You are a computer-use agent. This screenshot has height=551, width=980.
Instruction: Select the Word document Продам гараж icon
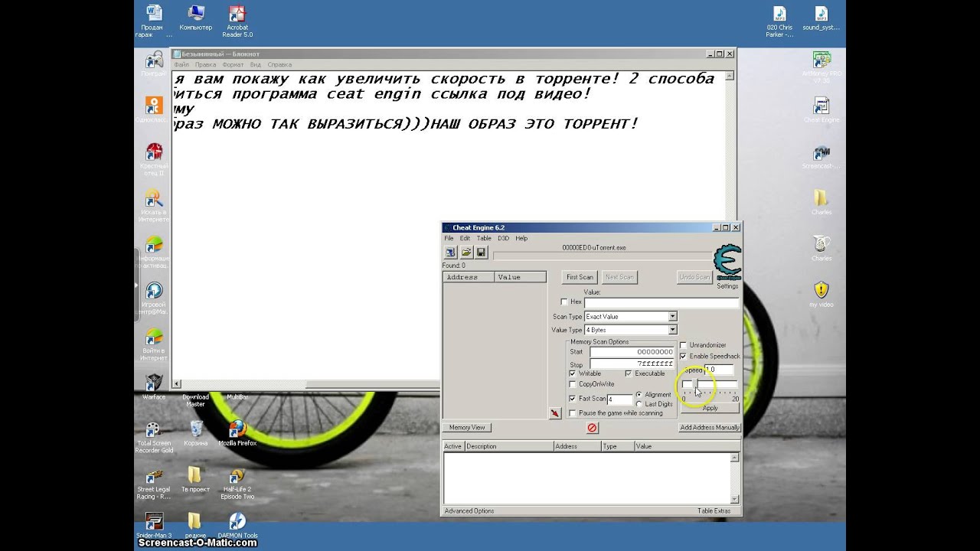(x=154, y=14)
